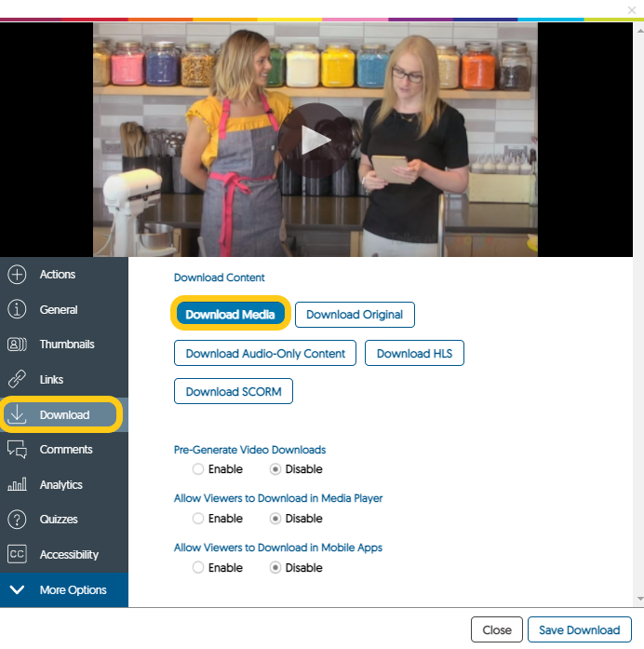Click the Actions plus icon in sidebar
Viewport: 644px width, 649px height.
(x=17, y=275)
